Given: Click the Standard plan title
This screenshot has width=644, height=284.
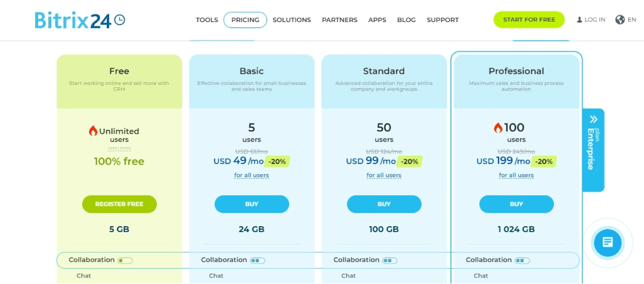Looking at the screenshot, I should click(x=384, y=71).
